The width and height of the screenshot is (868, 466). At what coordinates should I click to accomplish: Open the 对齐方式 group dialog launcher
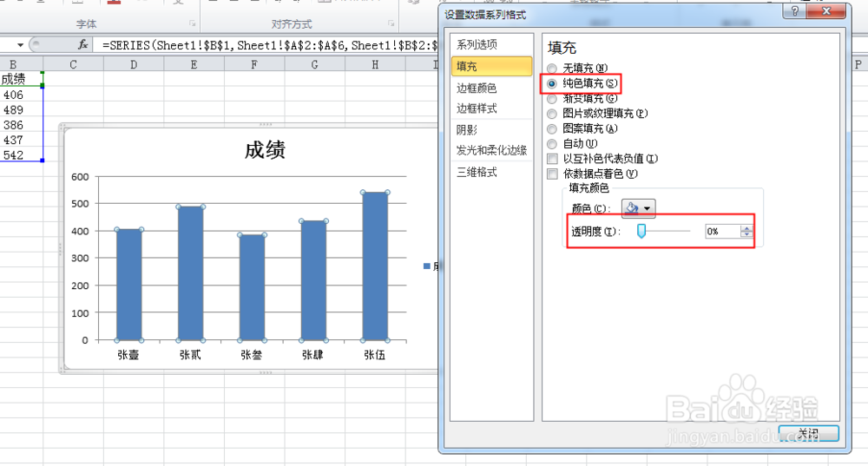tap(391, 23)
